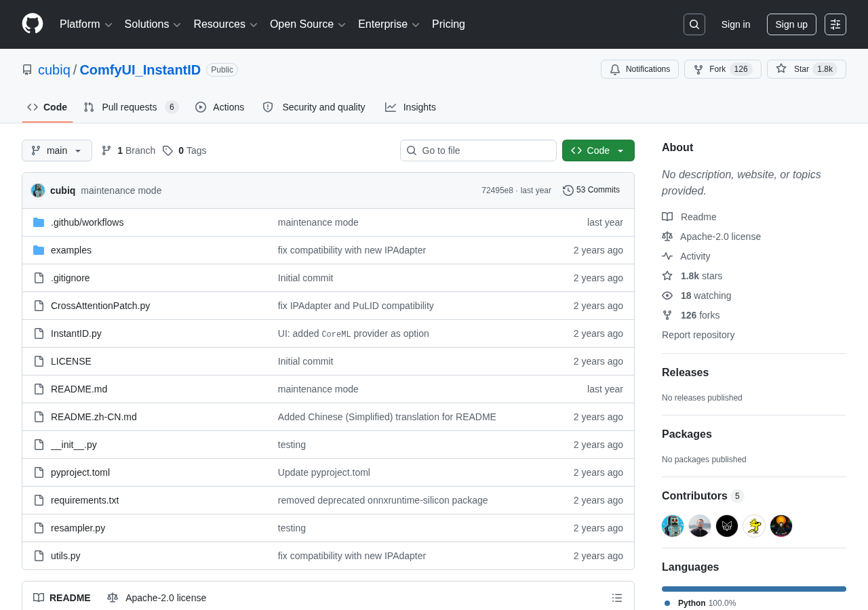Click the 72495e8 commit hash
The image size is (868, 610).
pos(497,190)
